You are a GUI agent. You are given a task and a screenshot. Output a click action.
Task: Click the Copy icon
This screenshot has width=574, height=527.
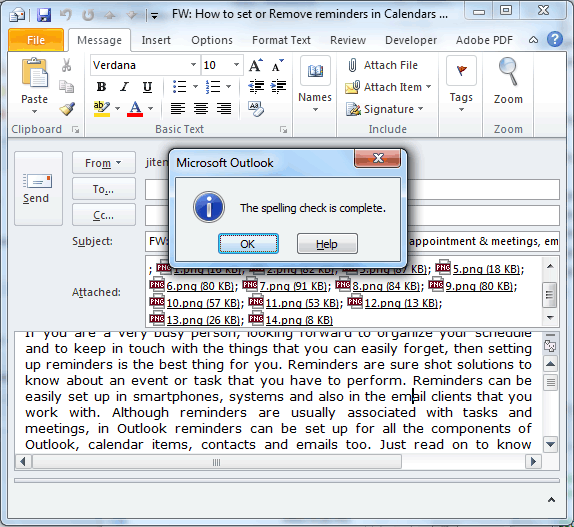tap(66, 87)
